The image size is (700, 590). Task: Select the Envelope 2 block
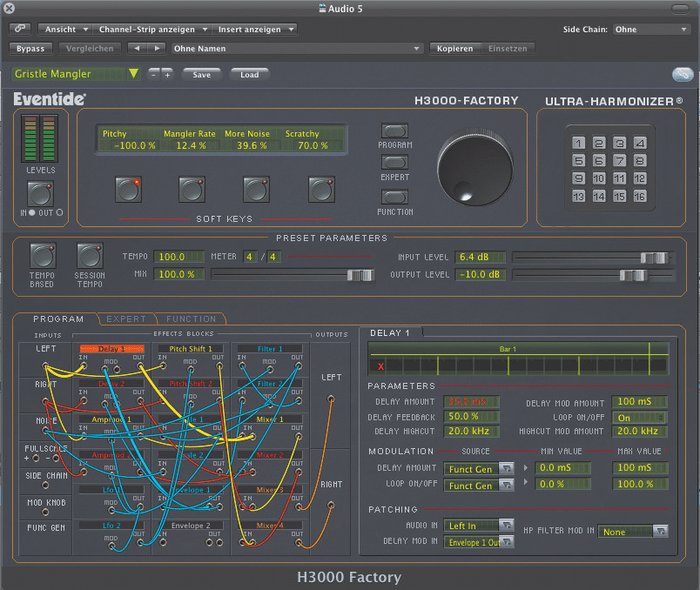point(191,526)
